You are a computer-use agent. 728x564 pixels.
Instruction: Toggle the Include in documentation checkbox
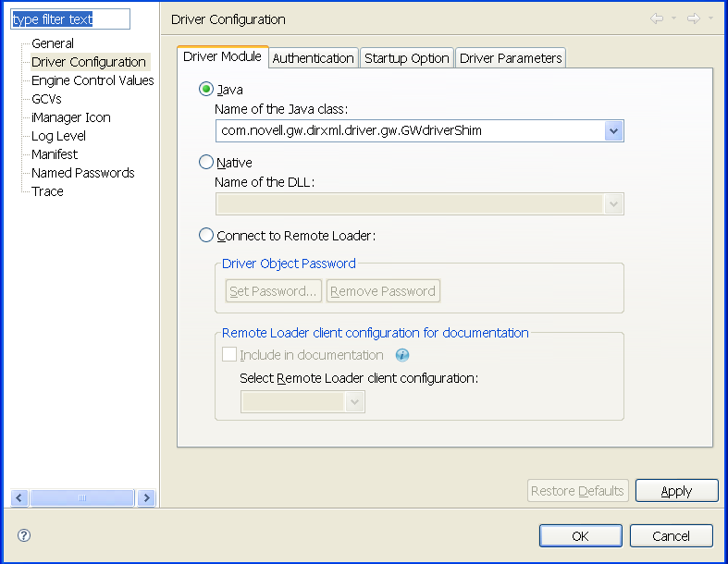point(229,355)
